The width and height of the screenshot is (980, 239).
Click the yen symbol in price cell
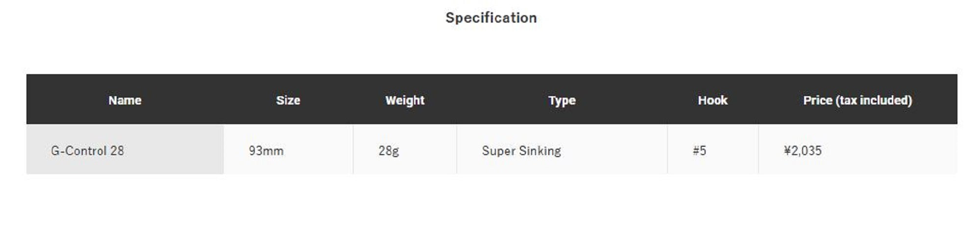787,151
